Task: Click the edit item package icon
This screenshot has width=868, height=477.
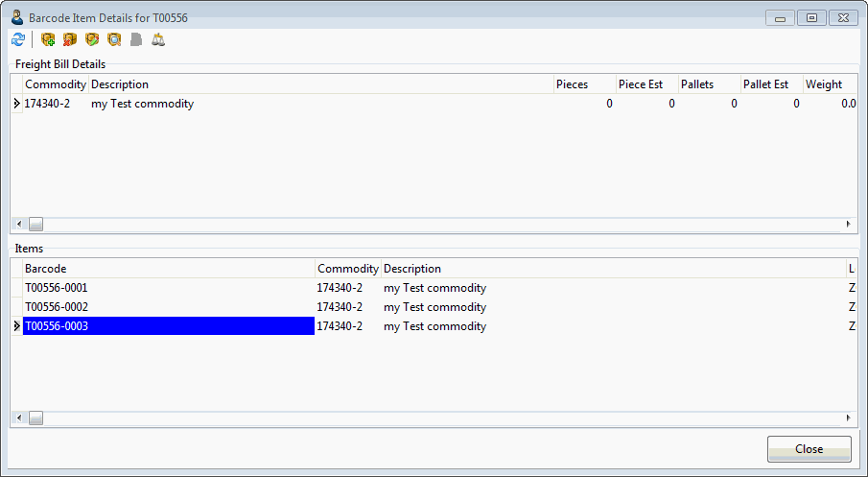Action: pos(92,39)
